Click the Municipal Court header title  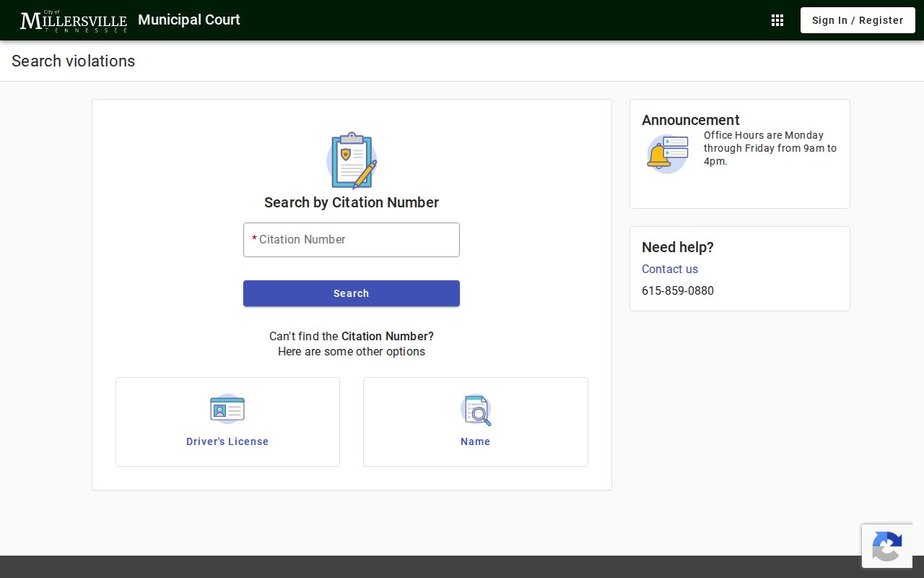(x=189, y=20)
